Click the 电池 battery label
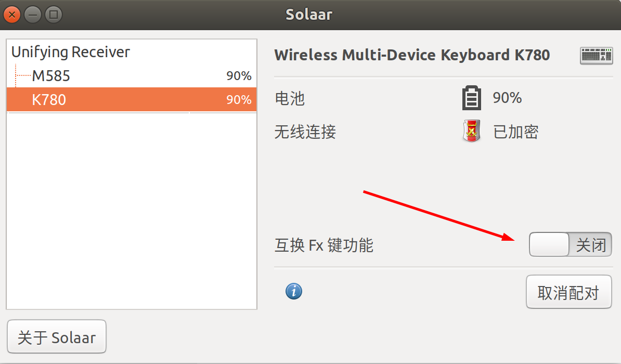This screenshot has width=621, height=364. tap(290, 98)
